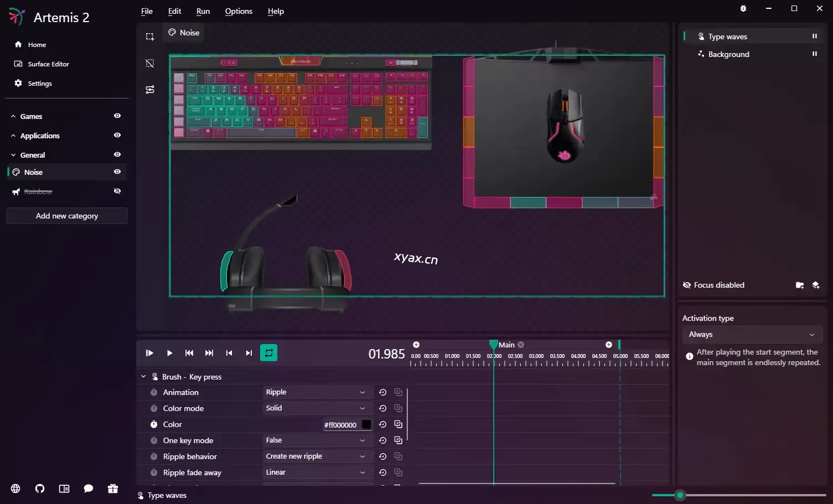Click the add layer icon
Viewport: 833px width, 504px height.
pos(815,285)
